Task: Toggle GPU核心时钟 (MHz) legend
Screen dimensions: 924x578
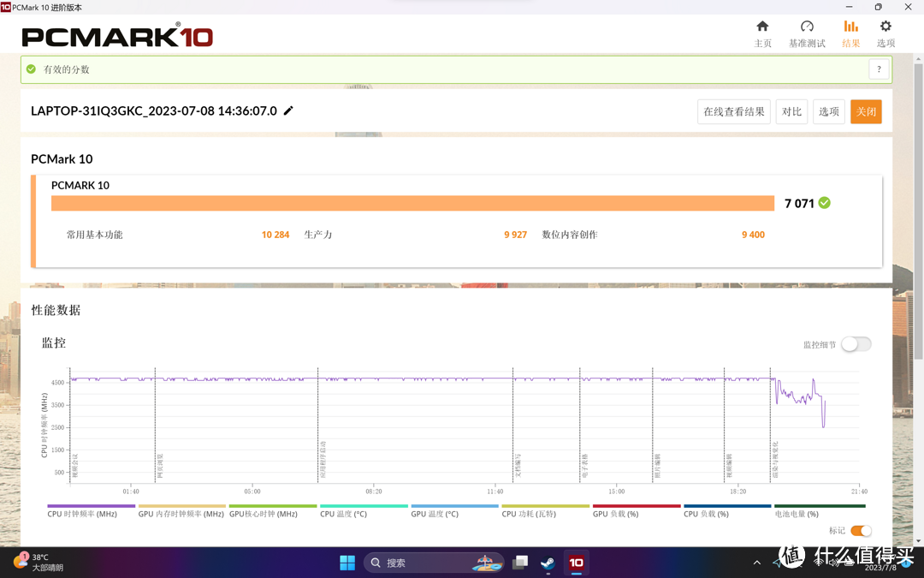Action: point(273,510)
